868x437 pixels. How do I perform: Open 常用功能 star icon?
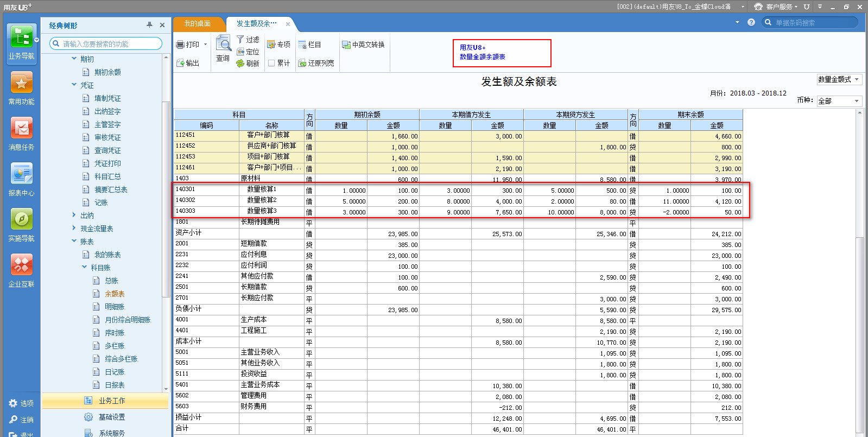[x=21, y=84]
